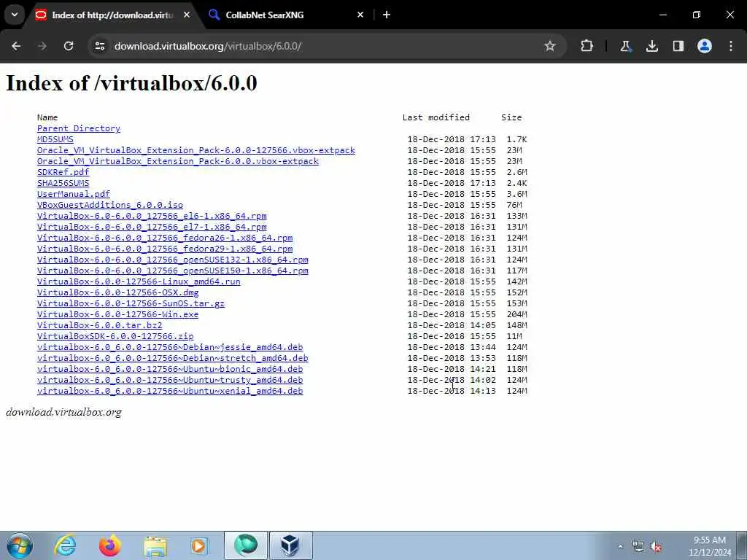The height and width of the screenshot is (560, 747).
Task: Open the Extensions puzzle icon
Action: [587, 46]
